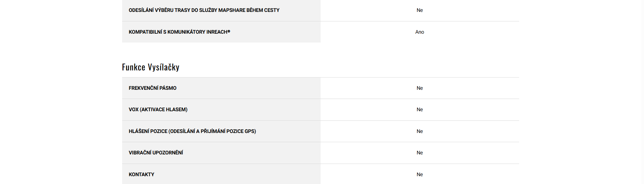Click the registered trademark symbol after INREACH

(x=229, y=31)
